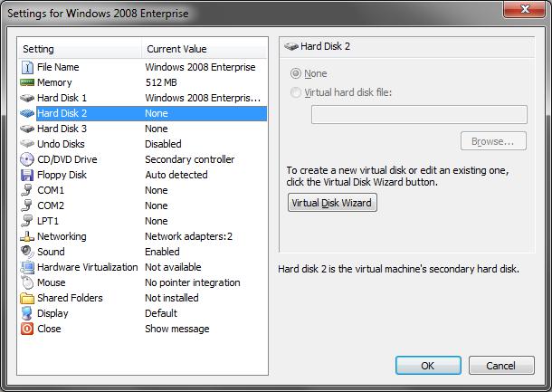
Task: Click the Cancel button
Action: [501, 366]
